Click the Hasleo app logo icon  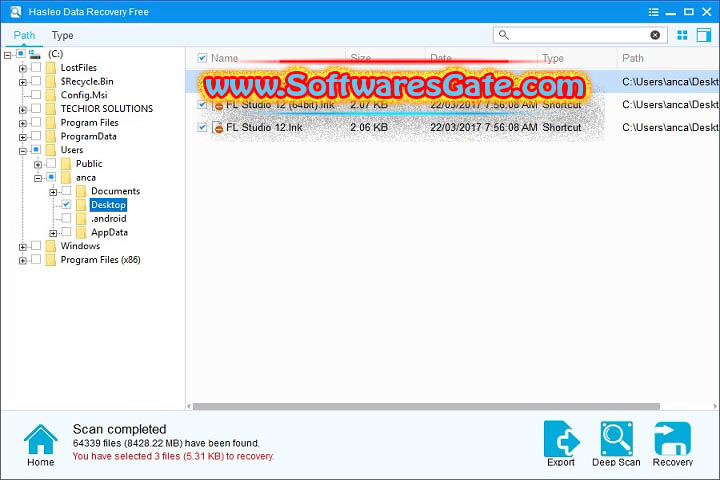[x=15, y=11]
